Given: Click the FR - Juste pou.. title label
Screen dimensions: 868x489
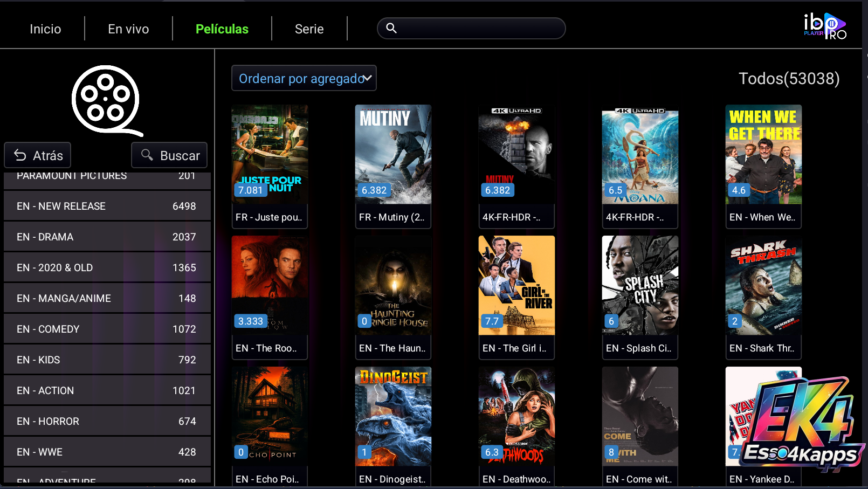Looking at the screenshot, I should point(269,217).
